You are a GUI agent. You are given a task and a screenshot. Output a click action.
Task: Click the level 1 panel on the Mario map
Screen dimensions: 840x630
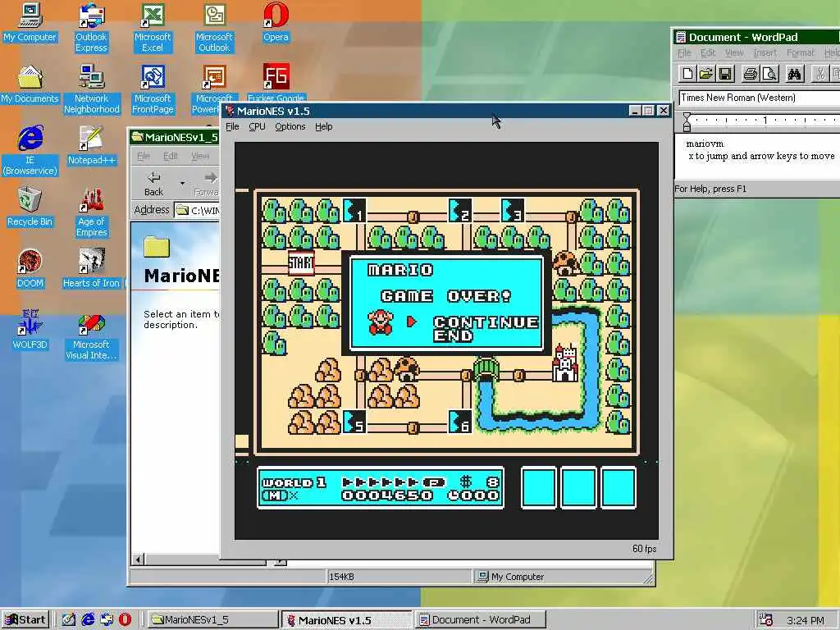[354, 211]
